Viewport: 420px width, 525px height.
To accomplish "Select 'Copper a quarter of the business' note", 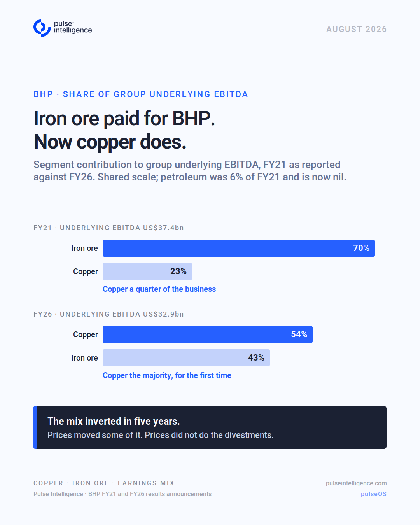I will 159,289.
